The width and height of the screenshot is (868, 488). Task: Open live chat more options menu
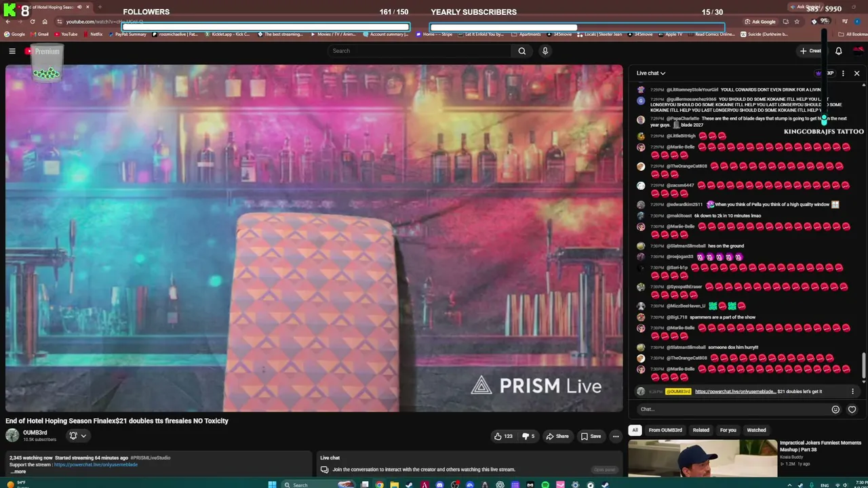tap(843, 73)
